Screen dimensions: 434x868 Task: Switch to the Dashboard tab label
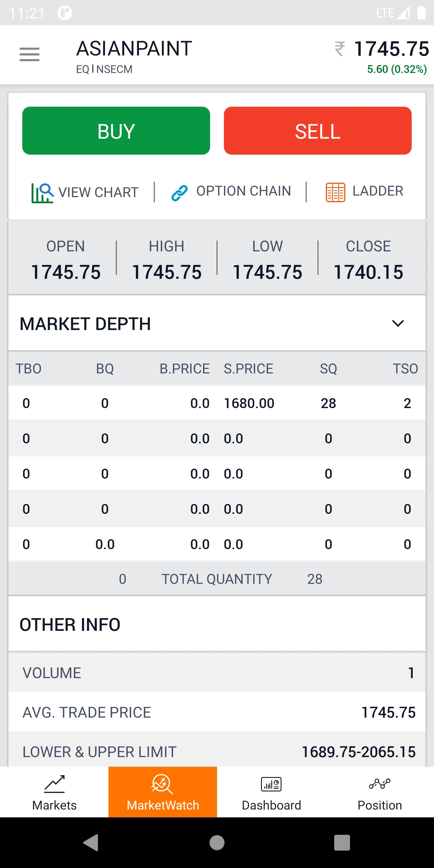tap(271, 805)
